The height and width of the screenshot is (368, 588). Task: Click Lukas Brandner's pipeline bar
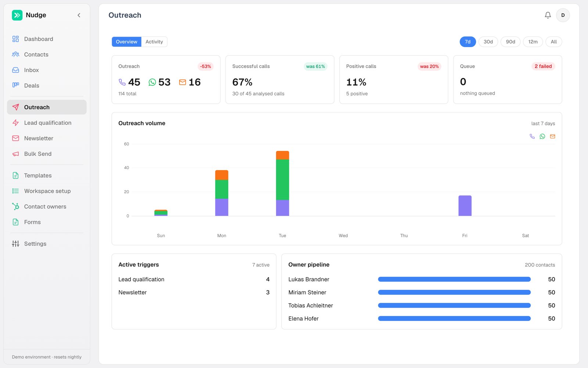[x=454, y=279]
